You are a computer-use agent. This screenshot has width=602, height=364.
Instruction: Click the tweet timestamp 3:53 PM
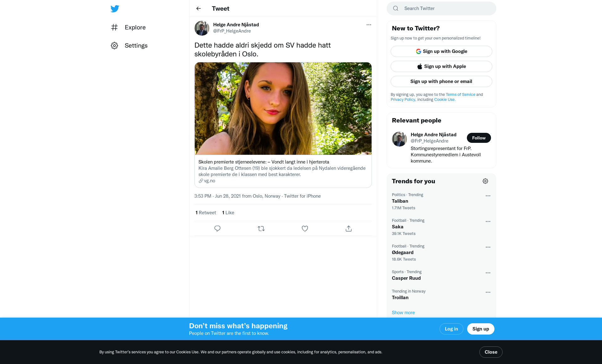point(203,196)
